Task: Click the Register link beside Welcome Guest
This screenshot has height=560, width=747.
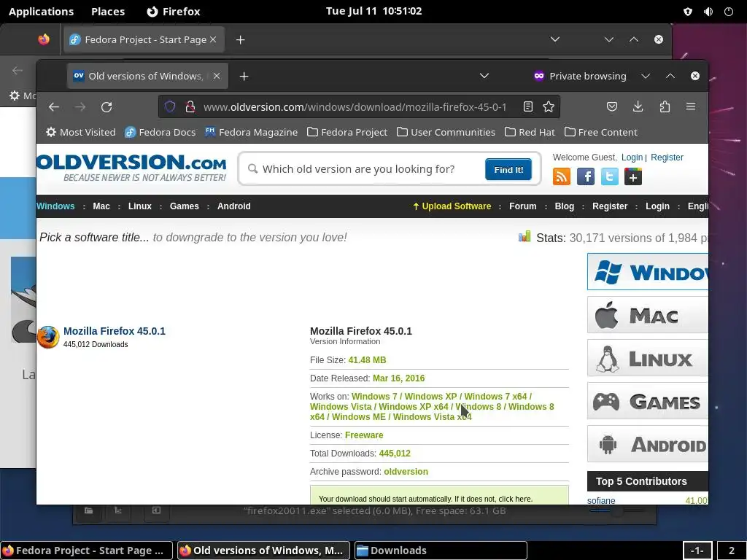Action: click(x=667, y=157)
